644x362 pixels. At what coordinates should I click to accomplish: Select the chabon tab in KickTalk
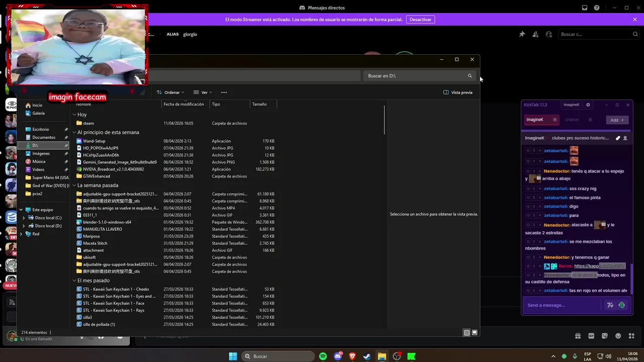point(572,120)
